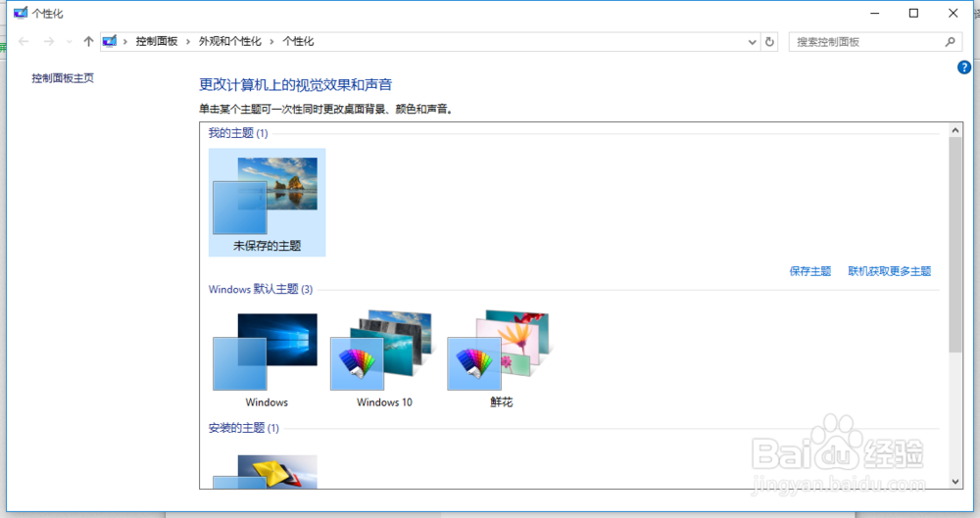980x518 pixels.
Task: Click 联机获取更多主题 link
Action: click(890, 271)
